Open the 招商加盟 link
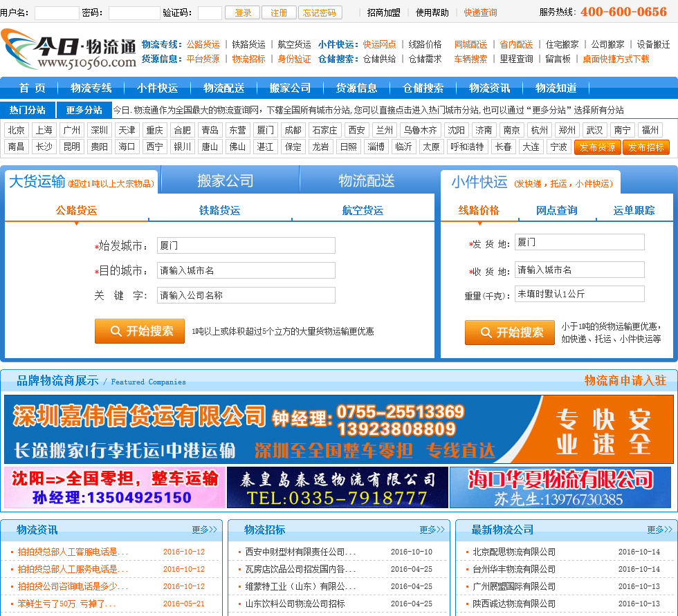 383,13
